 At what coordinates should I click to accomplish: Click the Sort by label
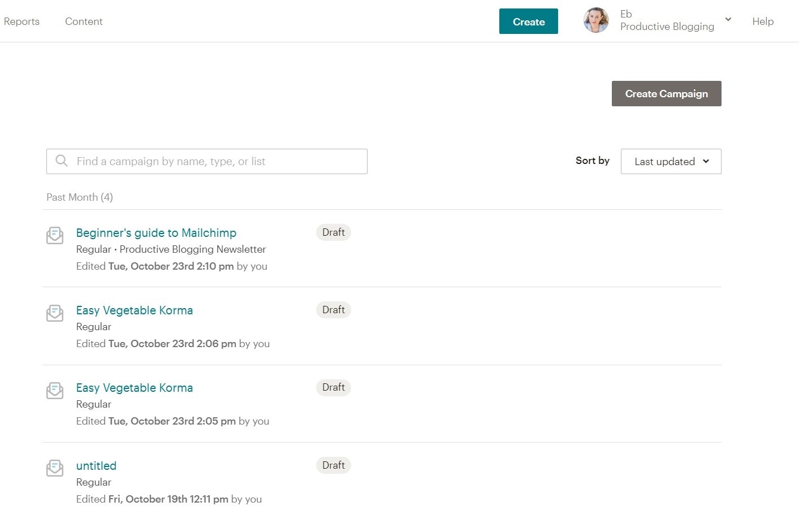click(593, 161)
